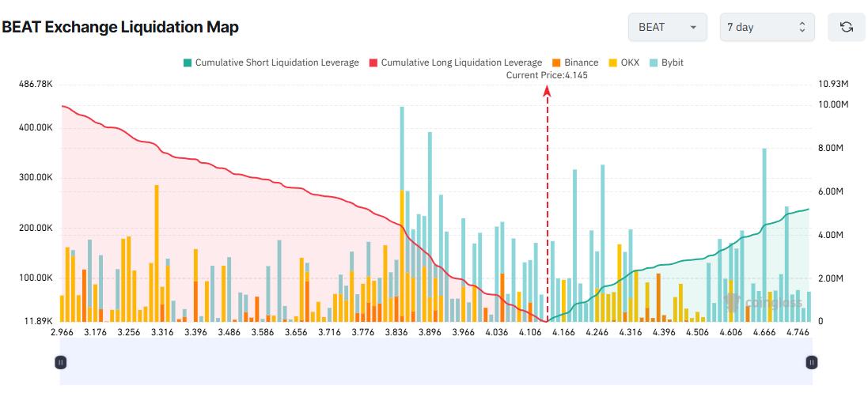Image resolution: width=868 pixels, height=397 pixels.
Task: Click the right range slider handle
Action: (811, 362)
